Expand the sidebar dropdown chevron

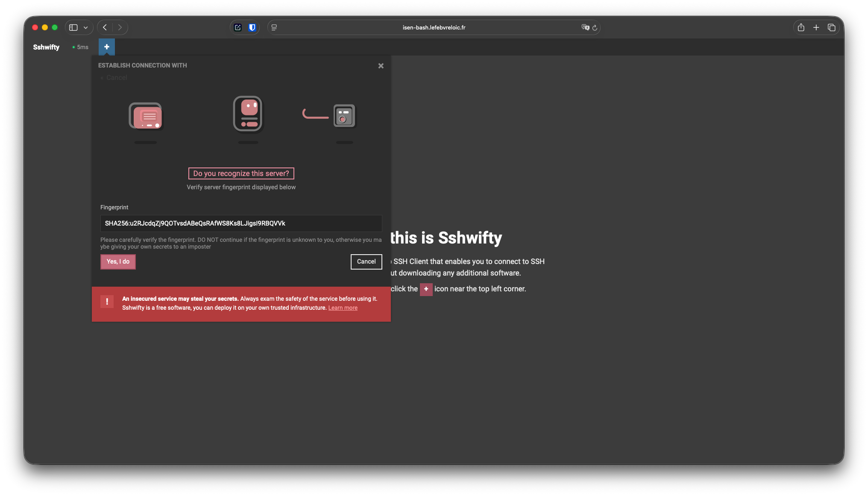point(85,27)
